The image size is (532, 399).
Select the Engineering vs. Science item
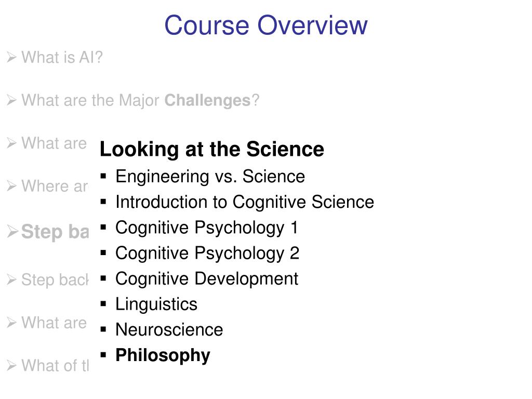(x=210, y=177)
